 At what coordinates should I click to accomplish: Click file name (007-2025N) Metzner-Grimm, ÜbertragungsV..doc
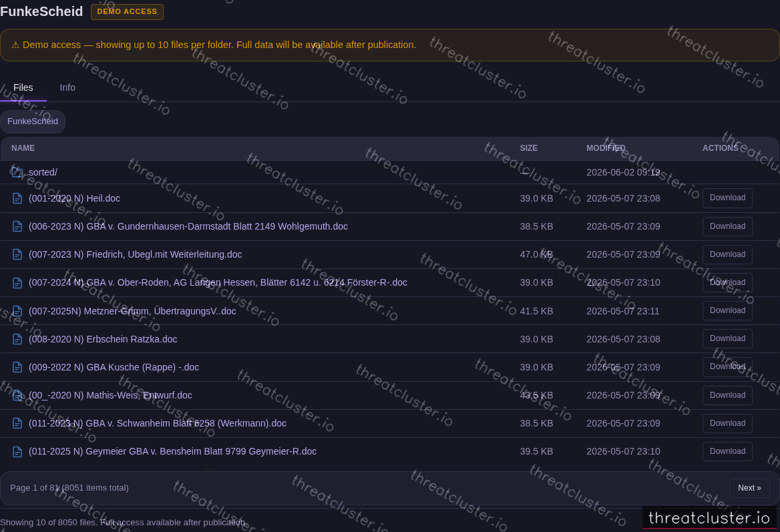(132, 311)
